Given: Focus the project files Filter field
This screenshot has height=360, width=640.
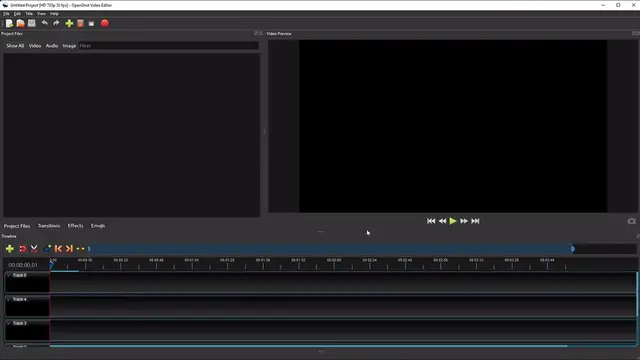Looking at the screenshot, I should pos(168,46).
